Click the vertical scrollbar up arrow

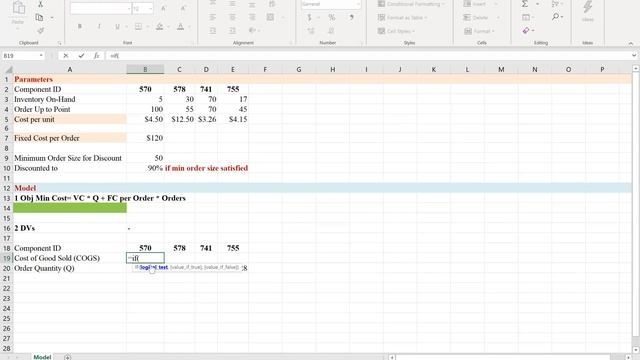(636, 68)
